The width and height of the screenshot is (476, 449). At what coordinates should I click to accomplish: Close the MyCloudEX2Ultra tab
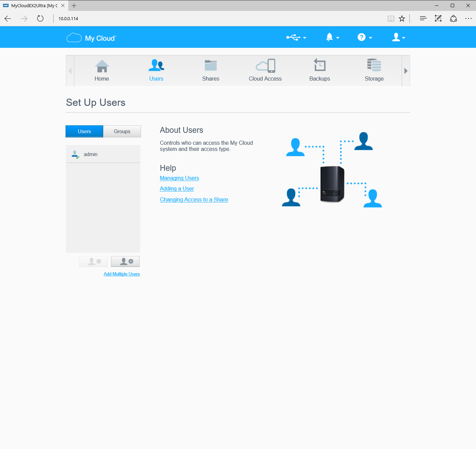pyautogui.click(x=63, y=5)
